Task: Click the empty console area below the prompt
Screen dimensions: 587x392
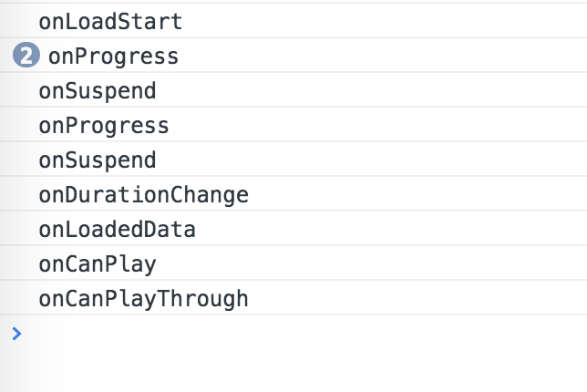Action: (293, 371)
